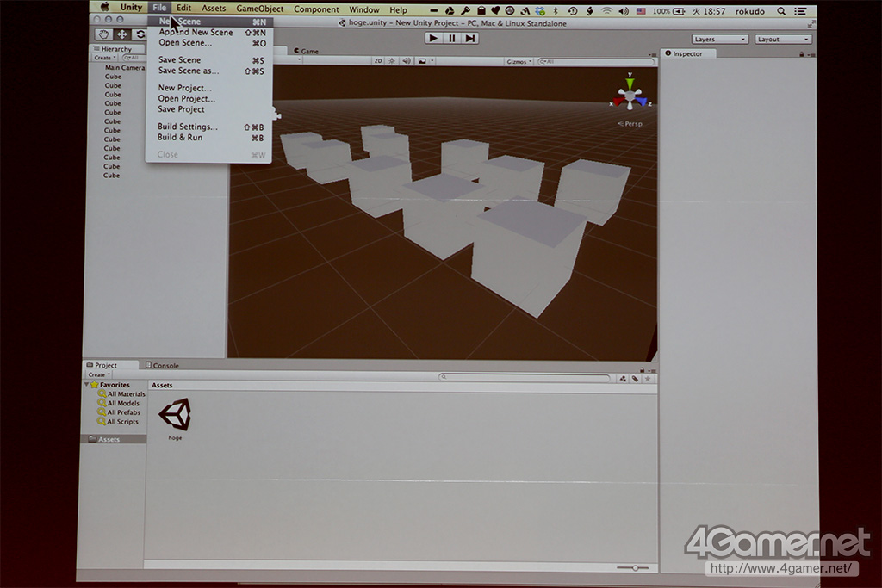Choose Save Scene as... menu item
Viewport: 882px width, 588px height.
210,71
